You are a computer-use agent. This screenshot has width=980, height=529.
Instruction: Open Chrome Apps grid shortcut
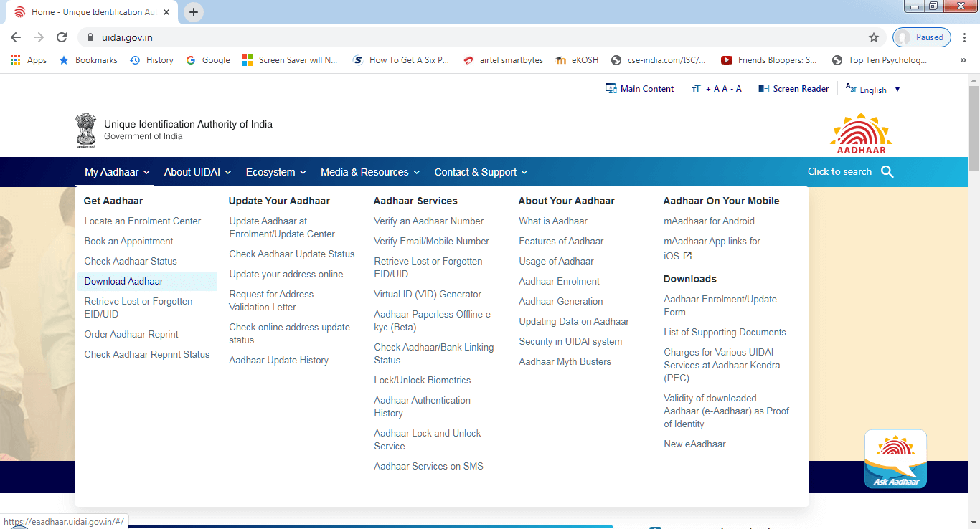[x=16, y=60]
